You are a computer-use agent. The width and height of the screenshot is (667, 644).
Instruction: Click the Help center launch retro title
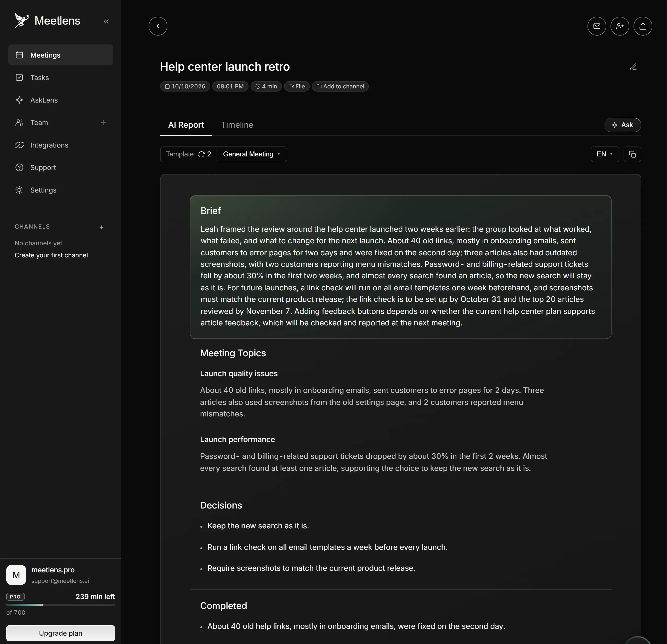tap(225, 67)
